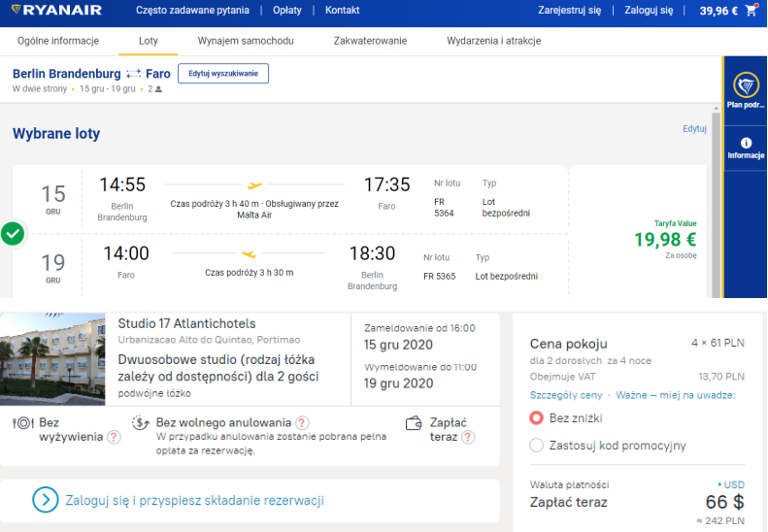768x532 pixels.
Task: Click Studio 17 Atlantichotels title
Action: click(186, 323)
